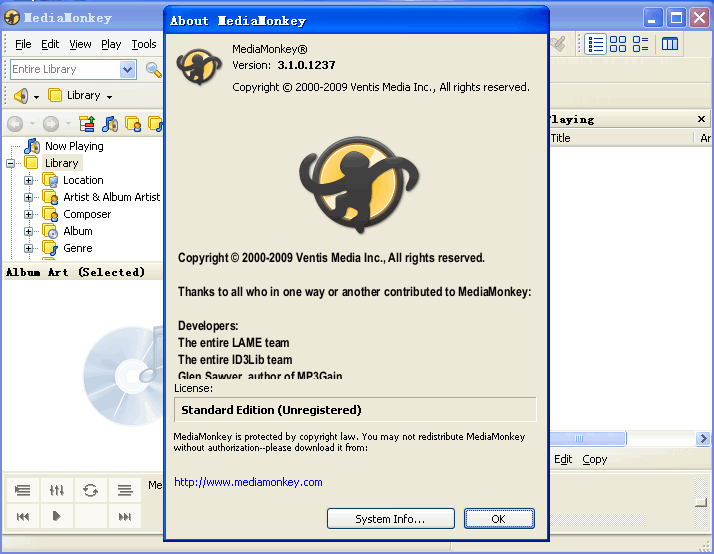Screen dimensions: 714x554
Task: Select Now Playing in the tree
Action: click(73, 146)
